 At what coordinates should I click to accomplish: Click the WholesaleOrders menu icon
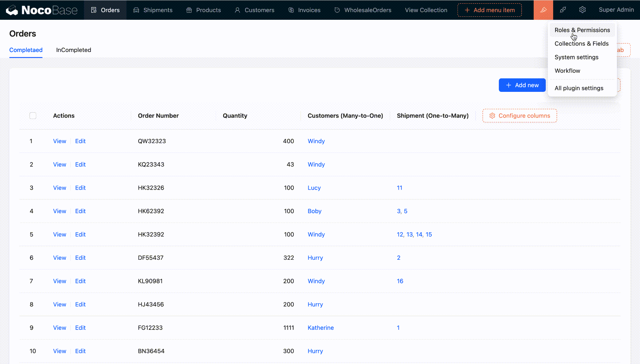pos(337,10)
